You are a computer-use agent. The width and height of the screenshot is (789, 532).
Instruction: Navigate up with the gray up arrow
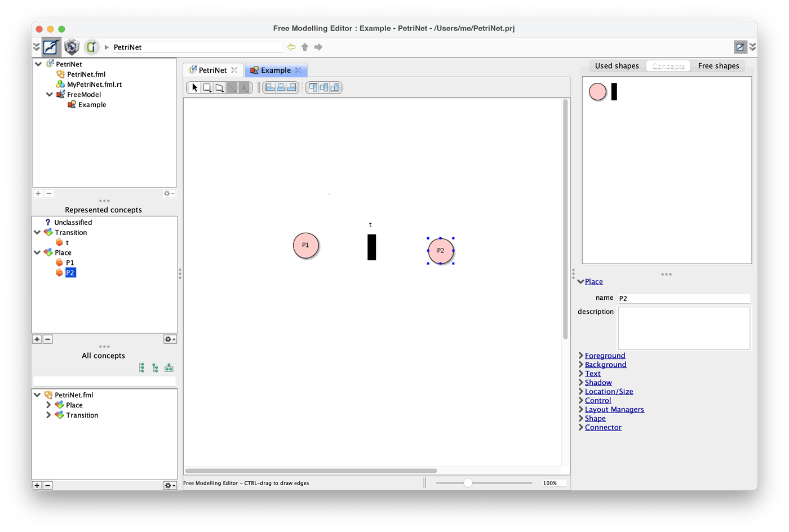coord(305,47)
